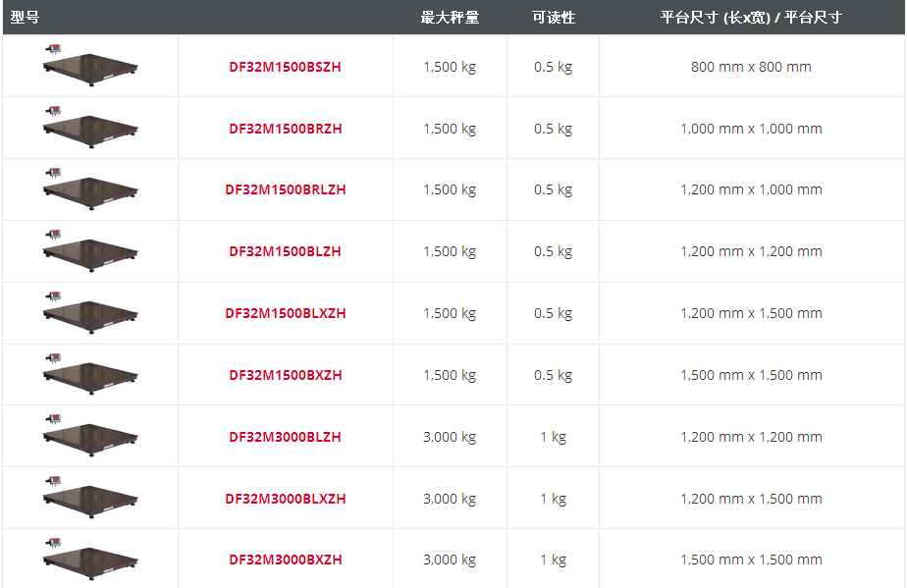Open the DF32M1500BXZH product link
Screen dimensions: 907x588
285,374
